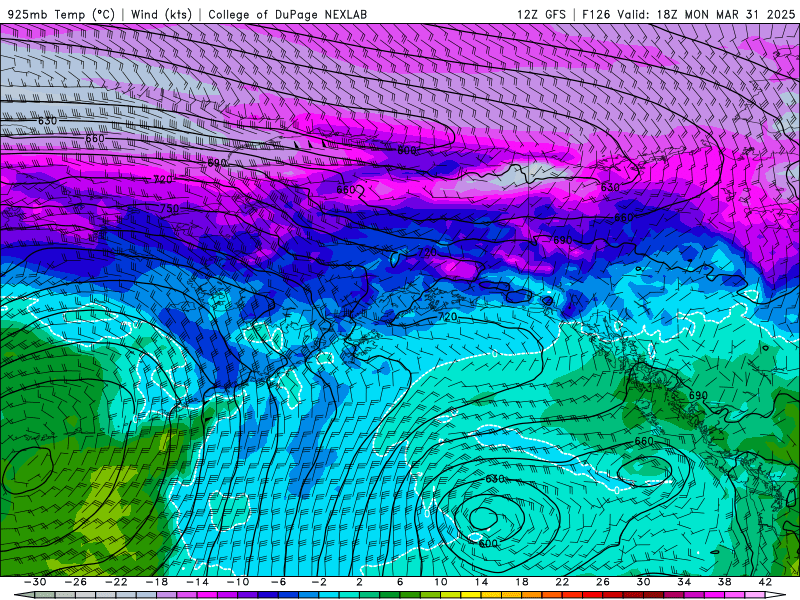The width and height of the screenshot is (800, 600).
Task: Click the '26' colorbar value
Action: point(603,582)
